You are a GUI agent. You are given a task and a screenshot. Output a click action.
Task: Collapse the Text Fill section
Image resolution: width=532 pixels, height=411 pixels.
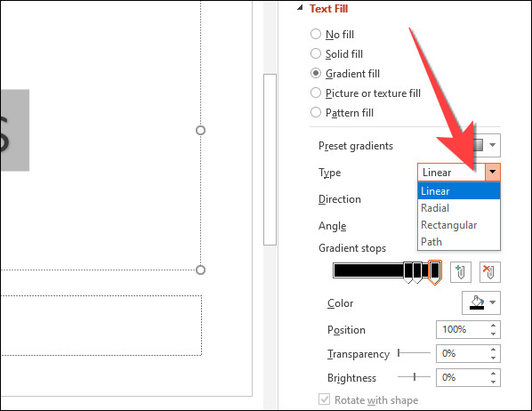[x=300, y=8]
